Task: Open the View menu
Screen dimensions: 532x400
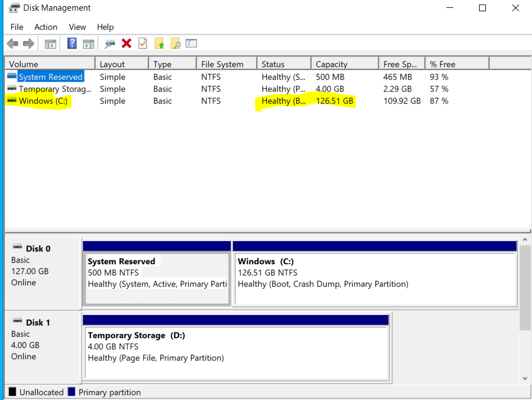Action: [x=77, y=27]
